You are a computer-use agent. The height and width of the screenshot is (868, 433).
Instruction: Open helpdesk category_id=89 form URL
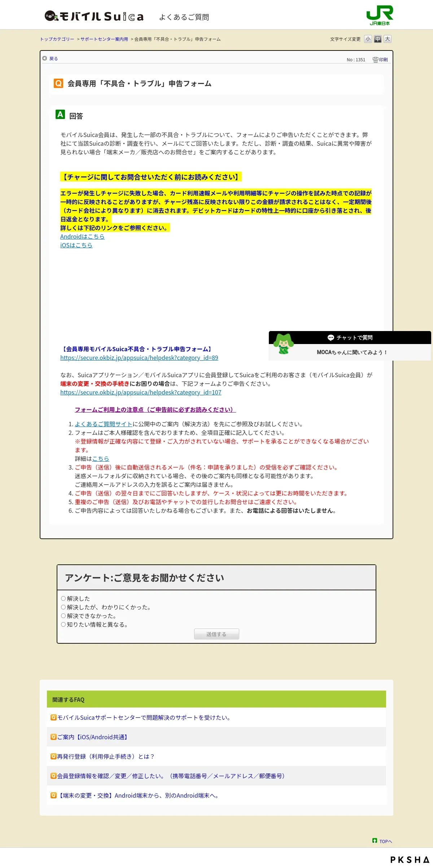click(x=139, y=358)
